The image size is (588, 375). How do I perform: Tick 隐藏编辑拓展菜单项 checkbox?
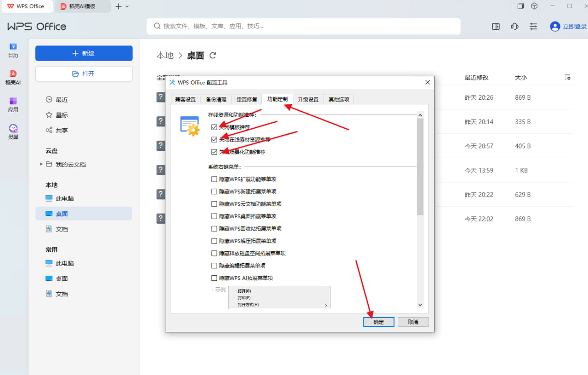214,266
